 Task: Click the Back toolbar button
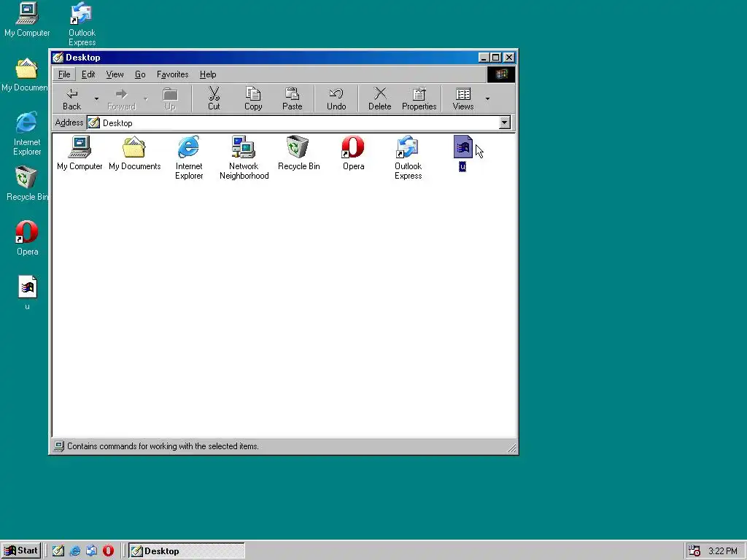click(x=72, y=99)
